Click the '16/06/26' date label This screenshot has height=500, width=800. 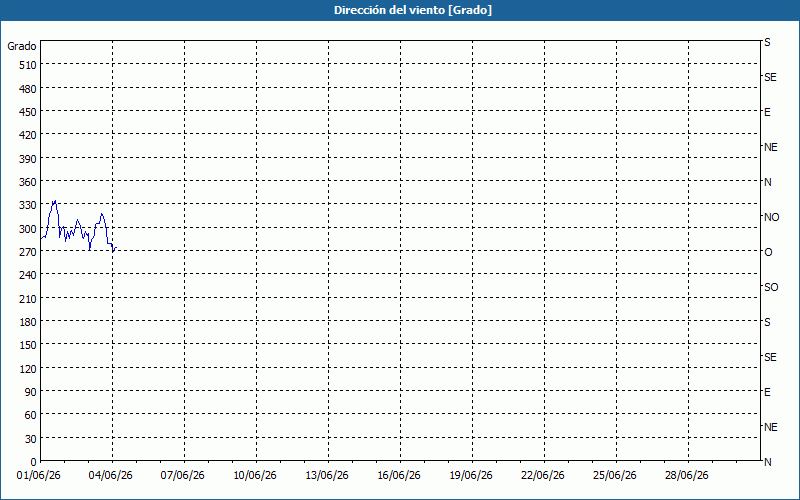(x=399, y=476)
